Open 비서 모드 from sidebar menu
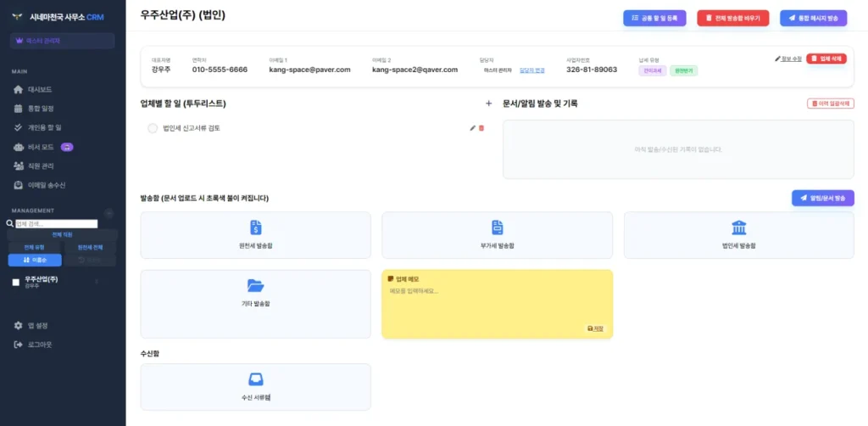The image size is (868, 426). point(41,147)
